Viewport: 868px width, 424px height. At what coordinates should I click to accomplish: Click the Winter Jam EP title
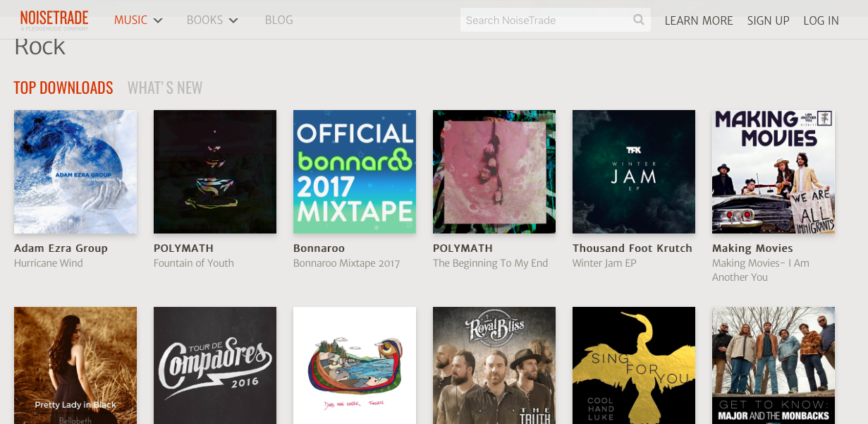[x=604, y=263]
